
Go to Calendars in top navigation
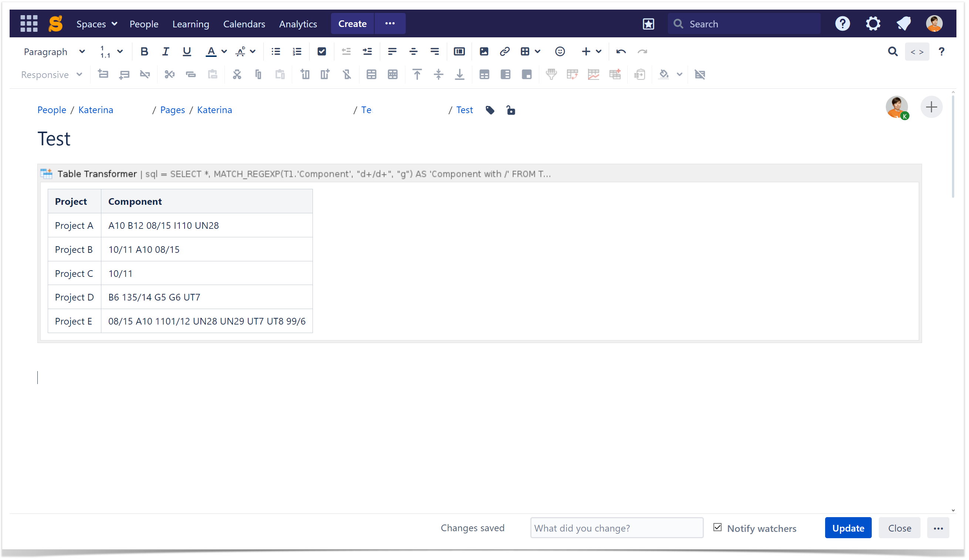point(244,24)
